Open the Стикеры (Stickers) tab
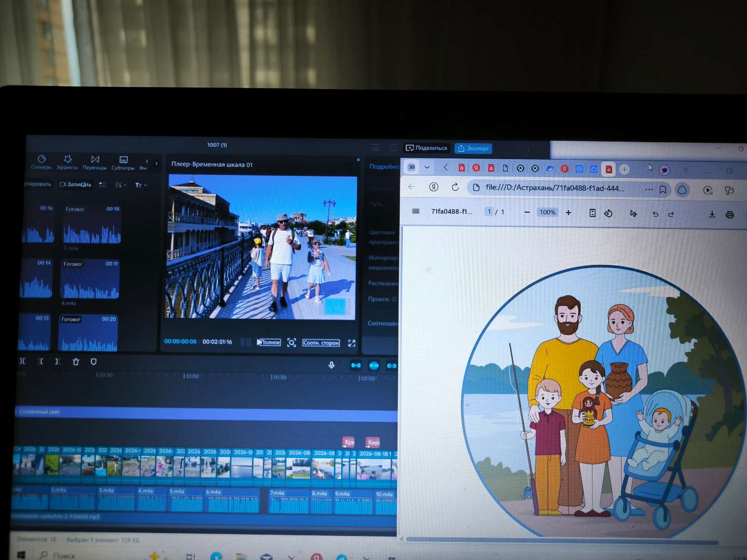 41,162
